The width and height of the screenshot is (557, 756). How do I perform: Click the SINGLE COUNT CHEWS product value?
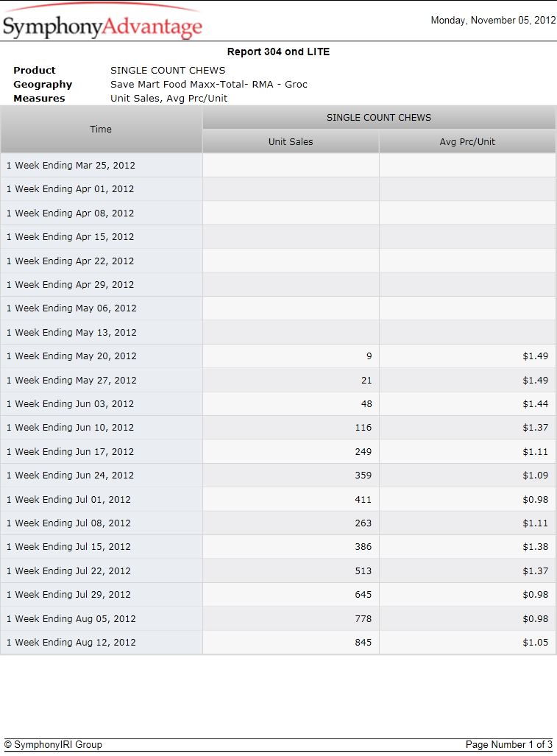(168, 71)
